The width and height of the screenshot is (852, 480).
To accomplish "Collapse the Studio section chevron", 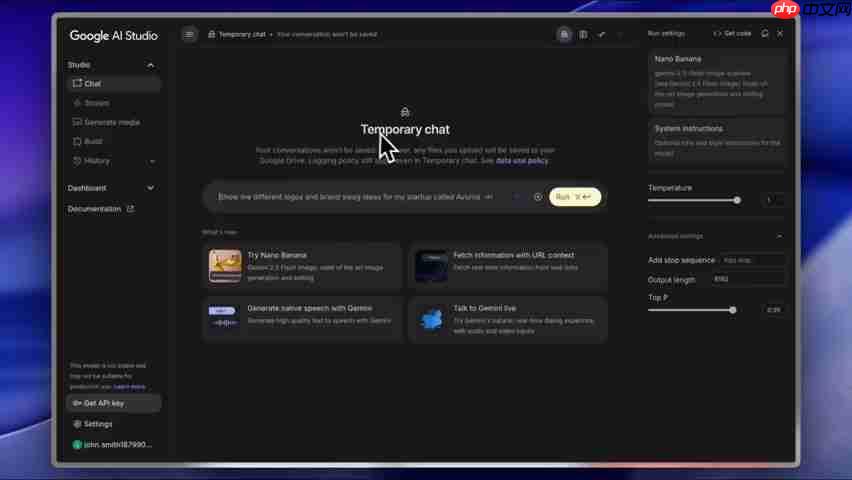I will (x=151, y=65).
